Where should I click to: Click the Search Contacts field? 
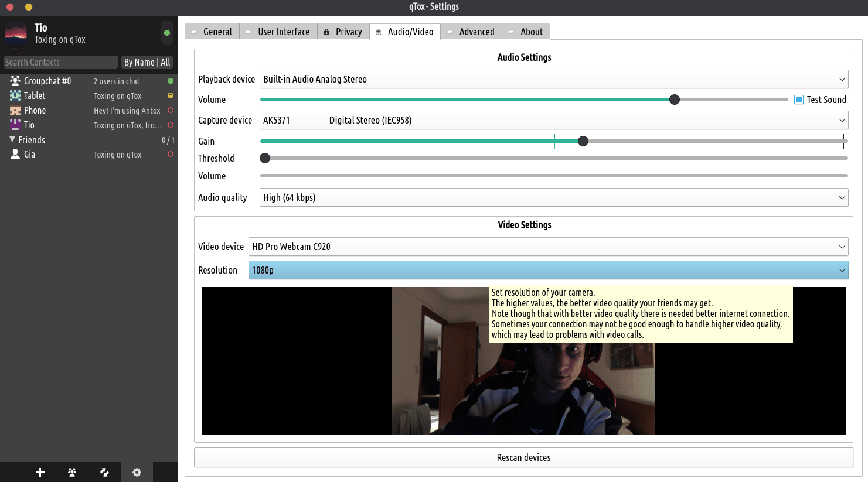(x=60, y=62)
